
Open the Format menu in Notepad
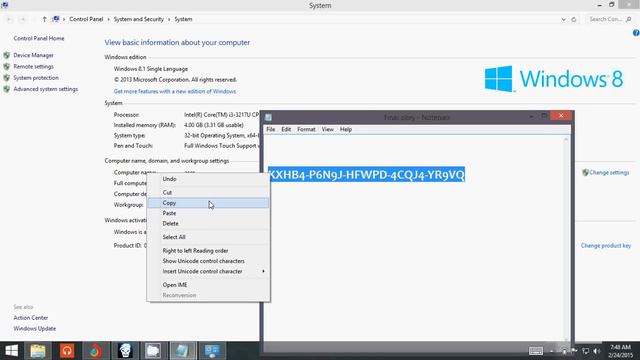[x=306, y=129]
